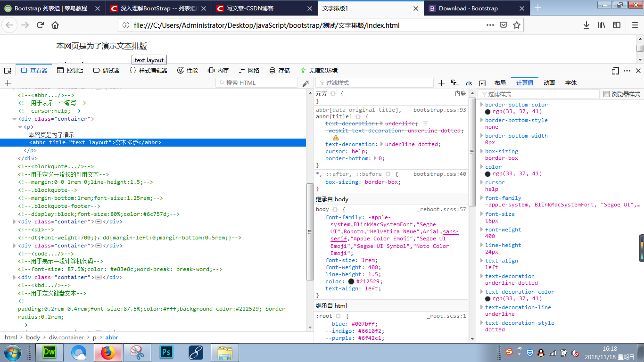Image resolution: width=644 pixels, height=362 pixels.
Task: Open responsive design mode
Action: pos(615,71)
